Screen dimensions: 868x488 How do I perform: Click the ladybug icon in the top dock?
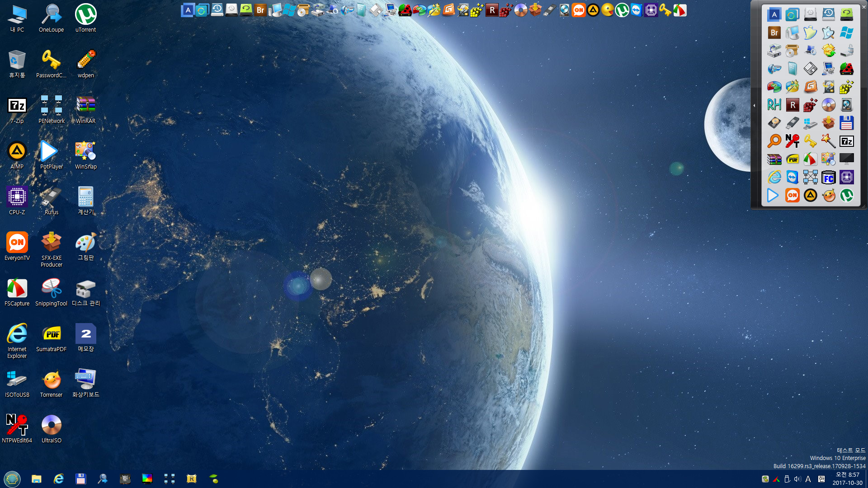click(x=405, y=10)
